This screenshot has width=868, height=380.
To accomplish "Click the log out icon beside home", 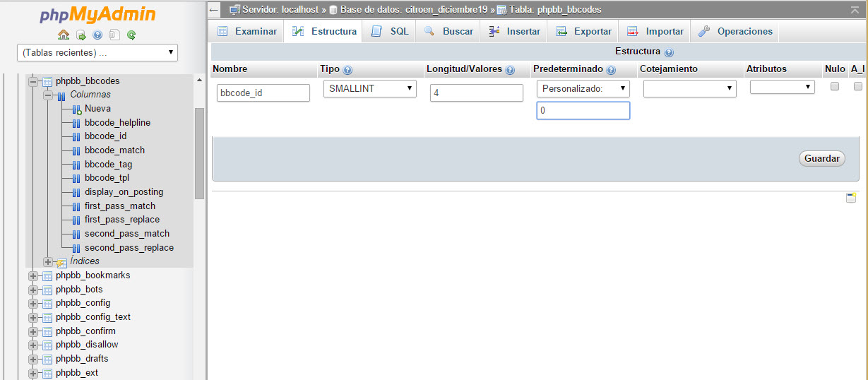I will pos(81,35).
